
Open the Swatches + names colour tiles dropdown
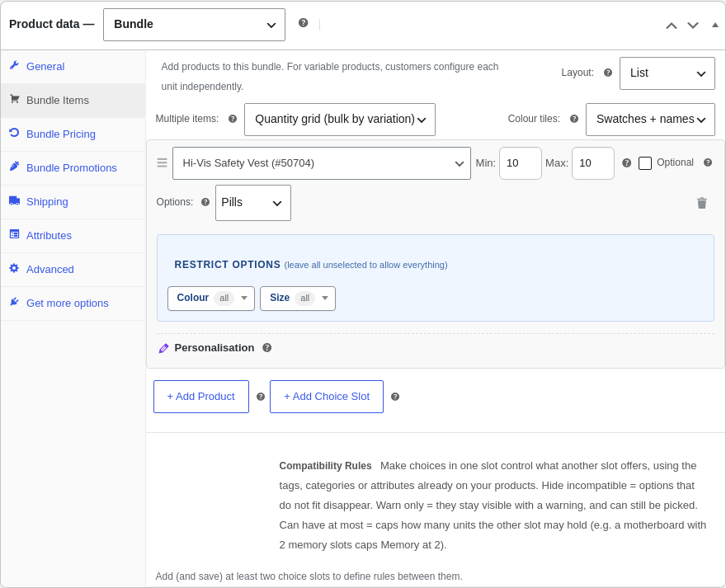coord(650,120)
